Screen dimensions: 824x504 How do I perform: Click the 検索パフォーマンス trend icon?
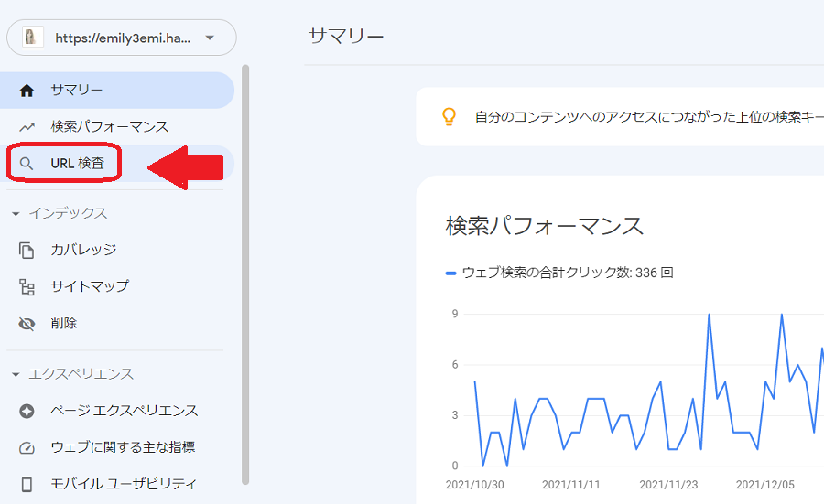point(27,127)
